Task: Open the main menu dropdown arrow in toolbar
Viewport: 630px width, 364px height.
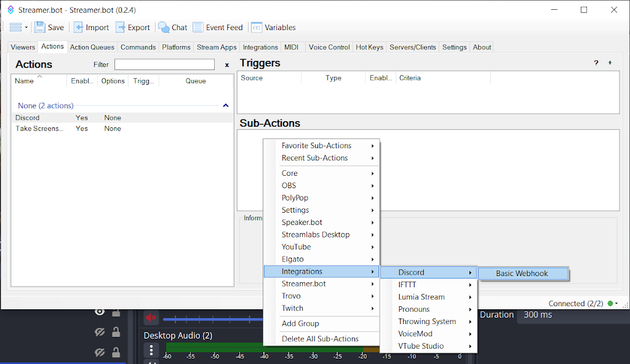Action: (x=26, y=28)
